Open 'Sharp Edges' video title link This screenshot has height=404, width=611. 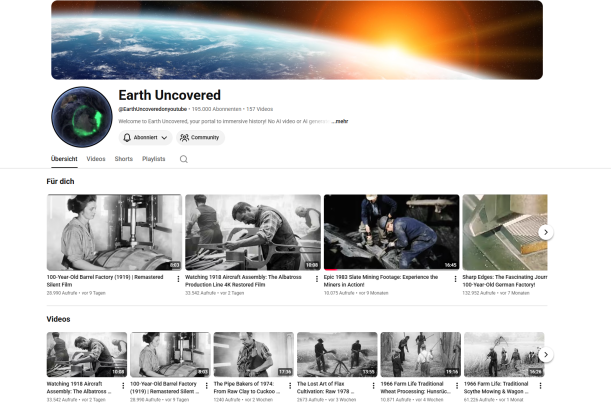point(505,281)
